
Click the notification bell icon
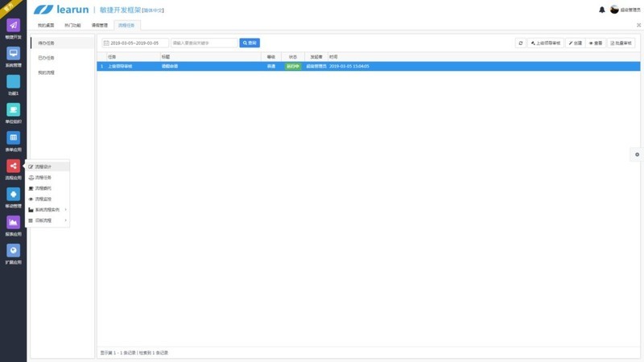(601, 10)
